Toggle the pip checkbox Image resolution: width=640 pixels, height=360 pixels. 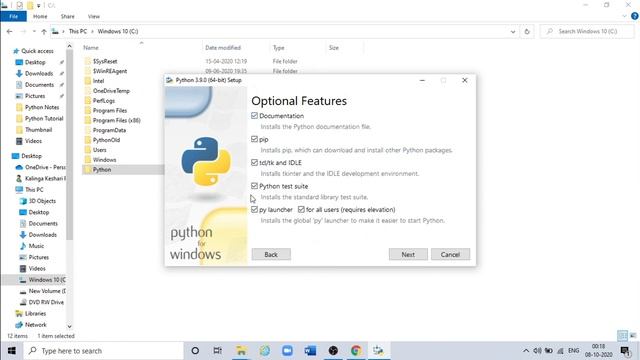254,139
